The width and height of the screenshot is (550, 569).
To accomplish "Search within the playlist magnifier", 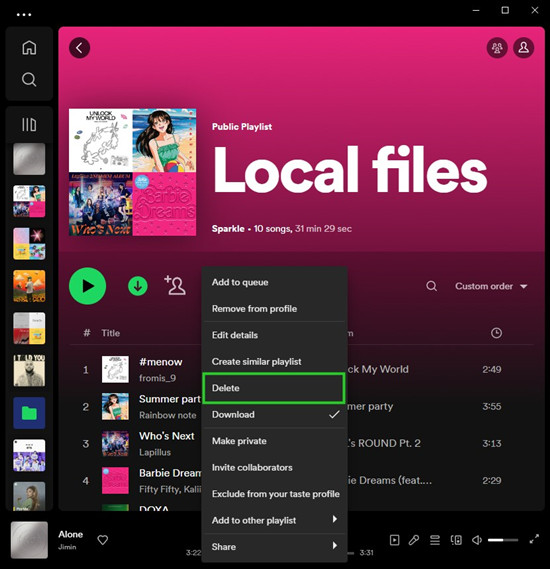I will [431, 286].
